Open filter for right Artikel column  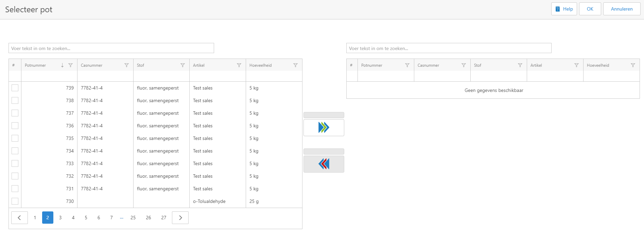576,65
